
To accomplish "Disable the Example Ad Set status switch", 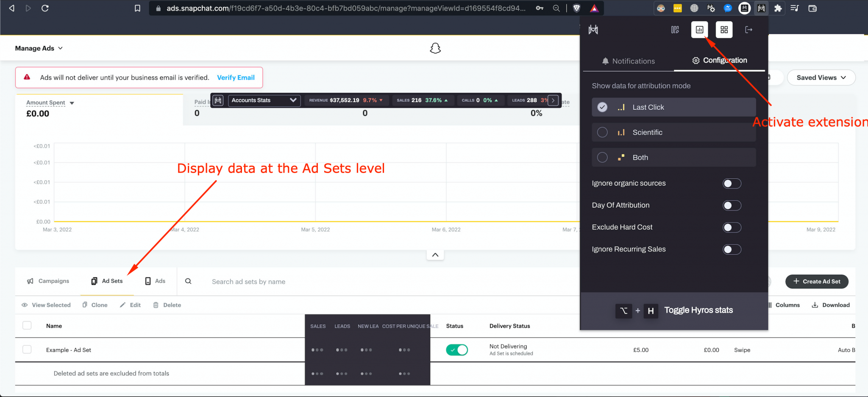I will (456, 349).
